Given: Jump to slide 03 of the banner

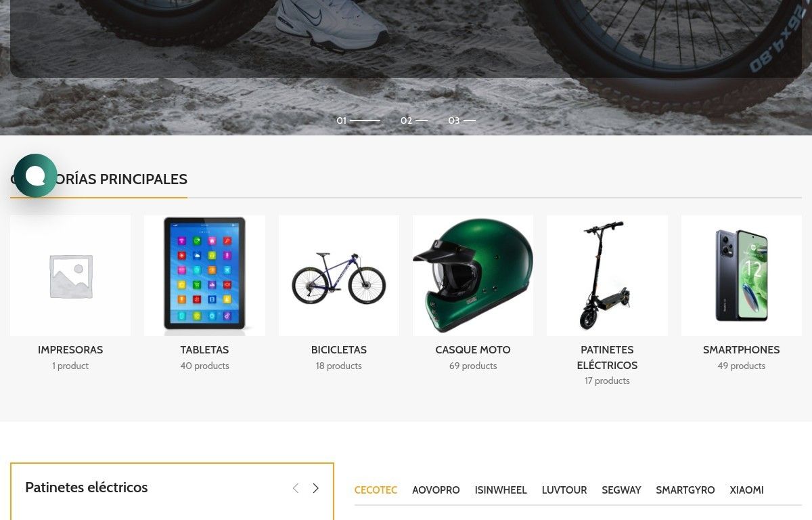Looking at the screenshot, I should (462, 121).
